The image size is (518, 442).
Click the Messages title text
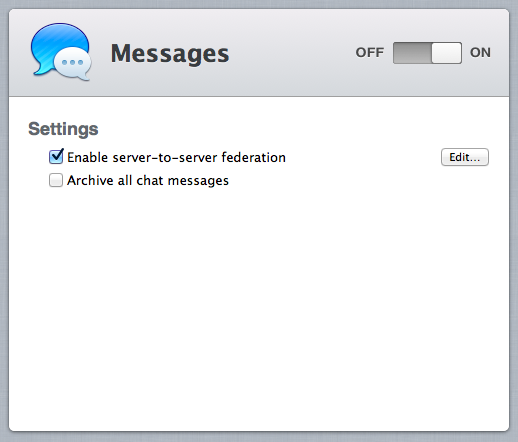coord(170,53)
